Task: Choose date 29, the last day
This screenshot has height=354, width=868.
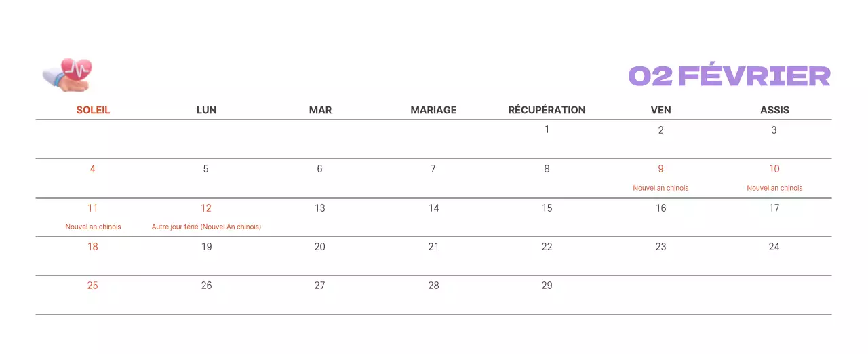Action: click(547, 286)
